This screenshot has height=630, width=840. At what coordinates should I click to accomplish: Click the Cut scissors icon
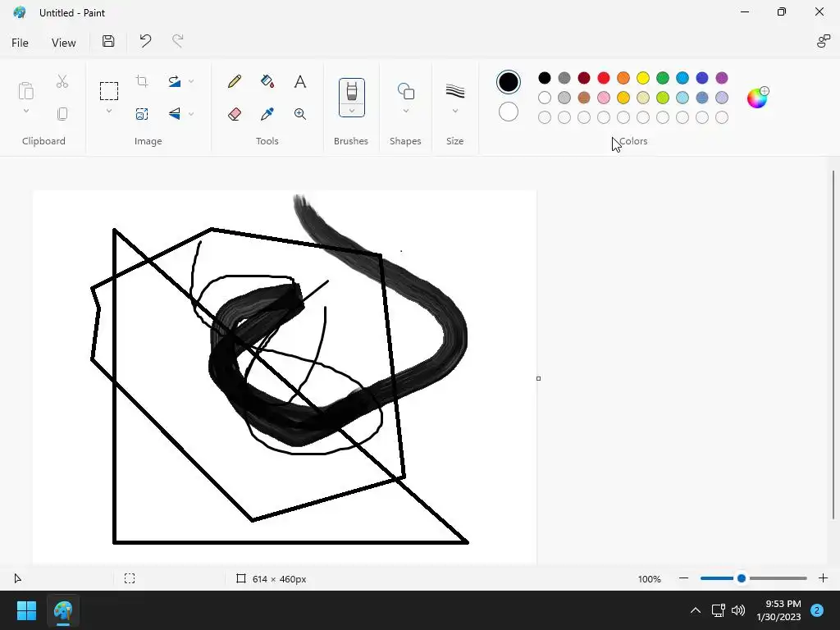pyautogui.click(x=62, y=81)
